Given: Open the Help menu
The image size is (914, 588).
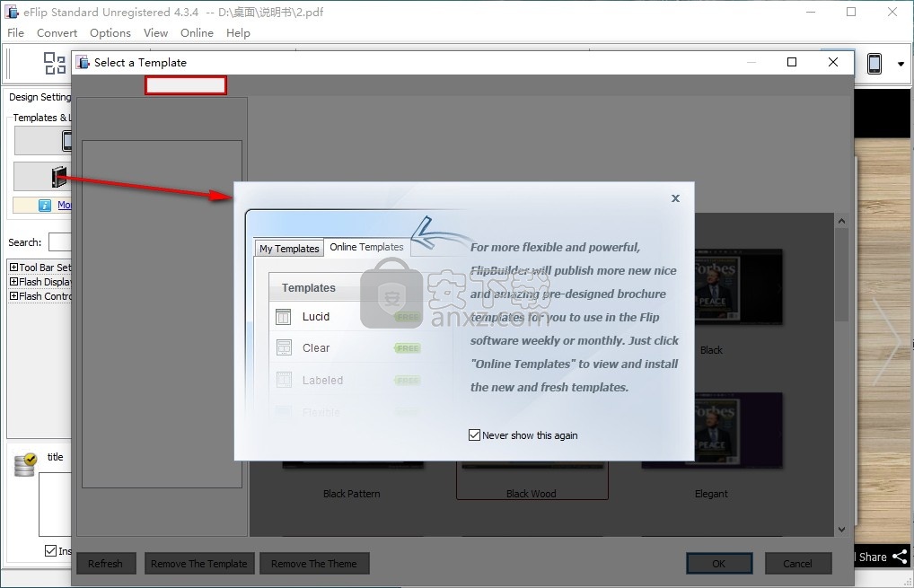Looking at the screenshot, I should point(238,33).
